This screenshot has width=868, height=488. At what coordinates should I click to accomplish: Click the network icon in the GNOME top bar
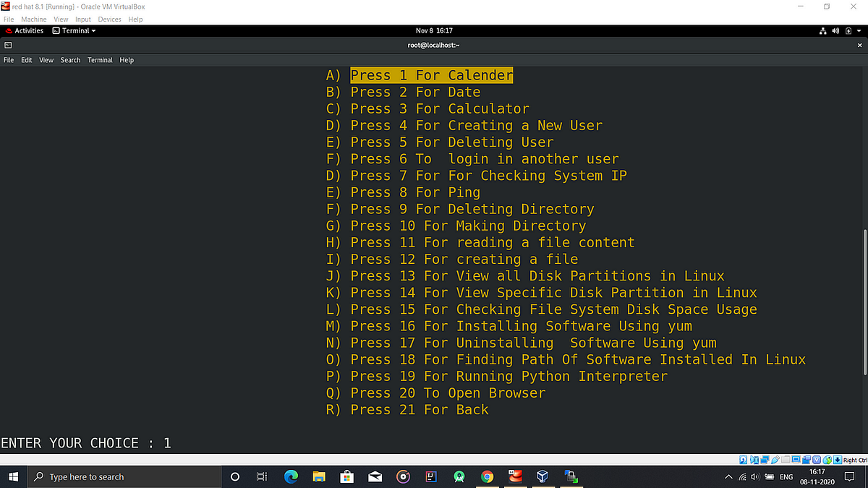pos(824,30)
